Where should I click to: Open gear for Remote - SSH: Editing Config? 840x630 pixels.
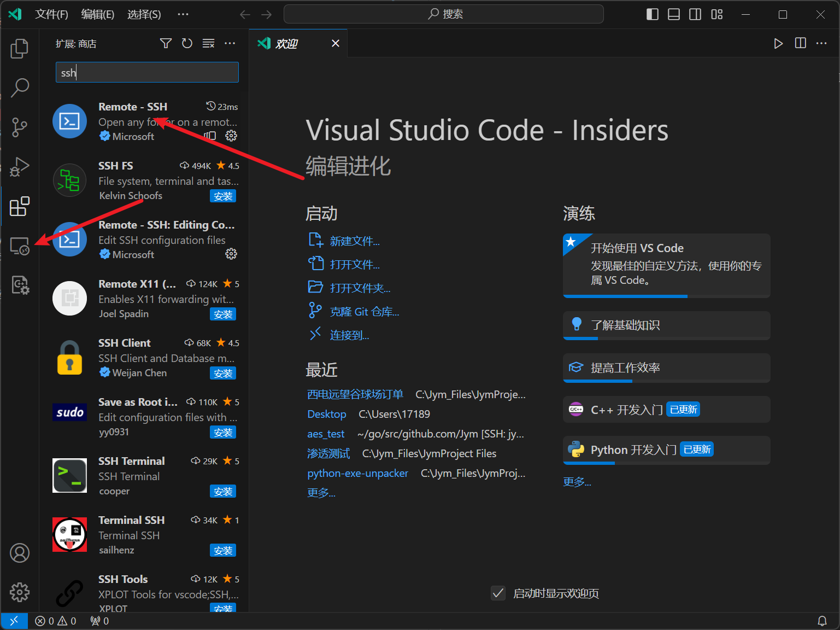pos(231,254)
